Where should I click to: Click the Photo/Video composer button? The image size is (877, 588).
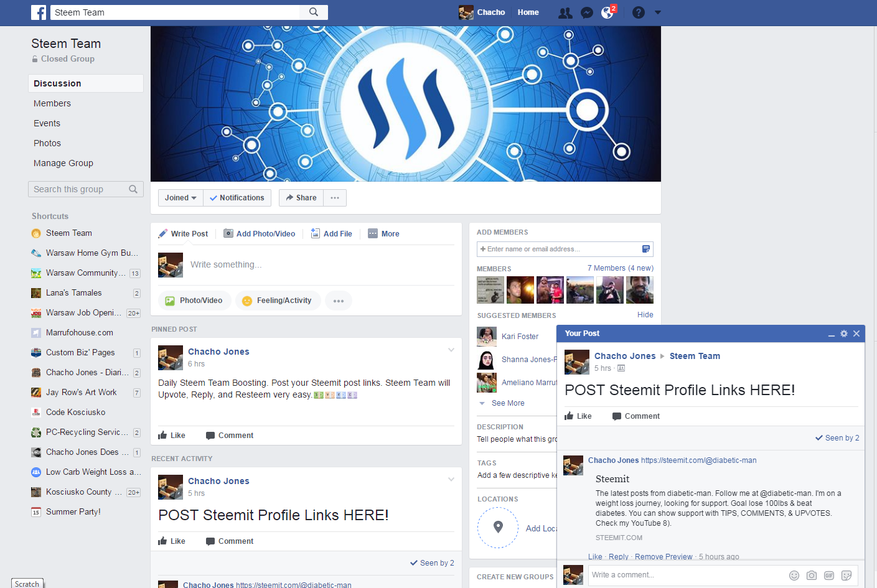tap(194, 301)
